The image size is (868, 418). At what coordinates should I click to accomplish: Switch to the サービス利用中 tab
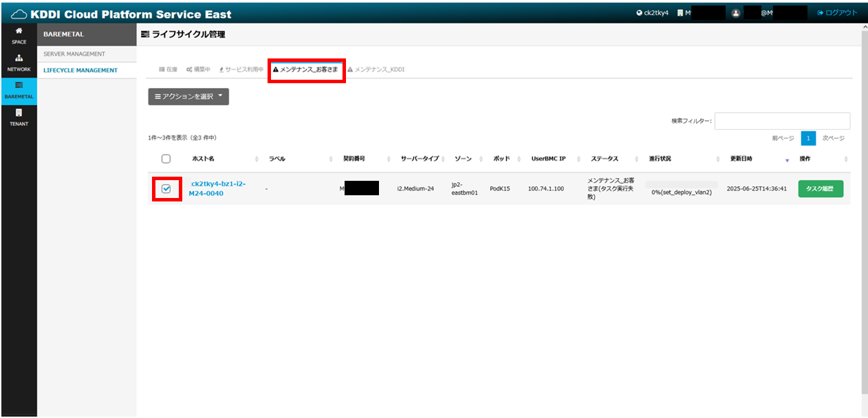[x=241, y=69]
